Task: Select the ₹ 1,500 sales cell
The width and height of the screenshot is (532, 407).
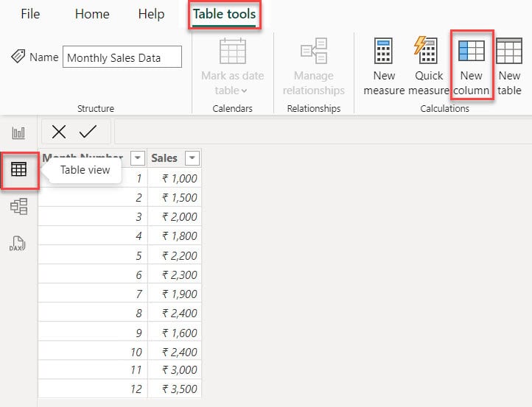Action: [175, 197]
